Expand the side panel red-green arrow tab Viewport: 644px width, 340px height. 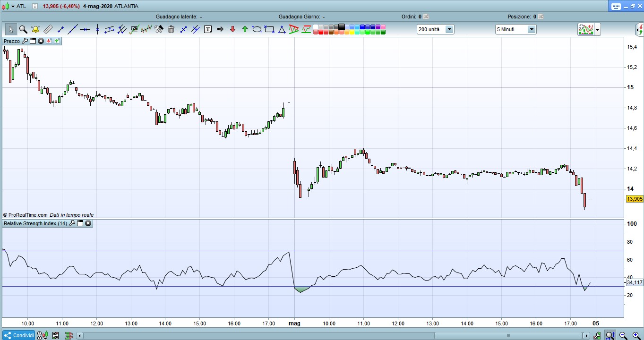point(640,30)
